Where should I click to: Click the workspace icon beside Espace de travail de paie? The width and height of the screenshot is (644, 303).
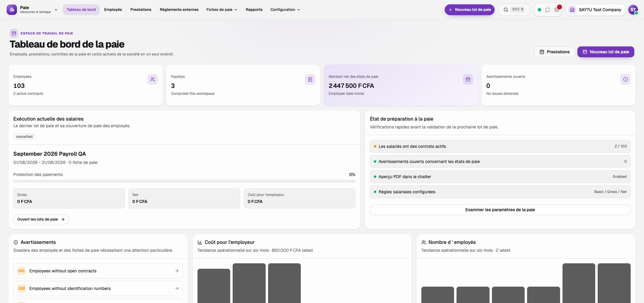pos(14,33)
